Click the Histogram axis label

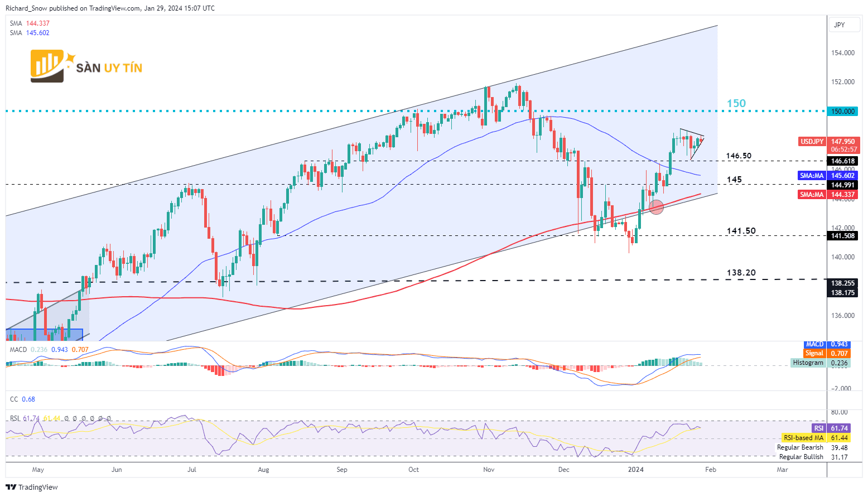808,363
